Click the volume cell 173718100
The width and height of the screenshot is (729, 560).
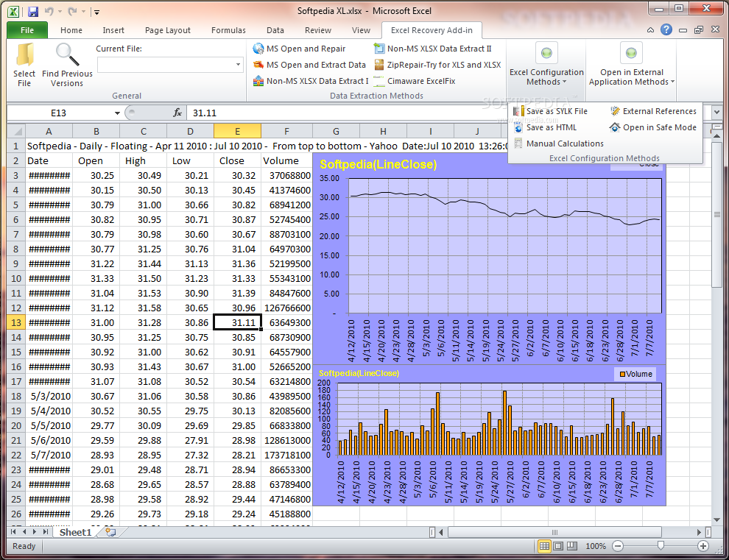coord(287,455)
